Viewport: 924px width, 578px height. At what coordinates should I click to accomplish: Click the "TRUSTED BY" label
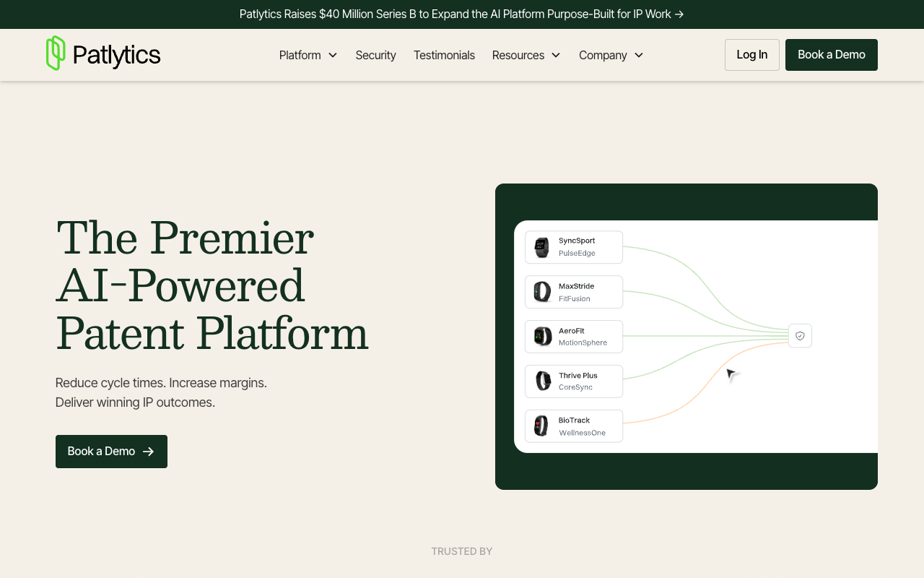(462, 551)
